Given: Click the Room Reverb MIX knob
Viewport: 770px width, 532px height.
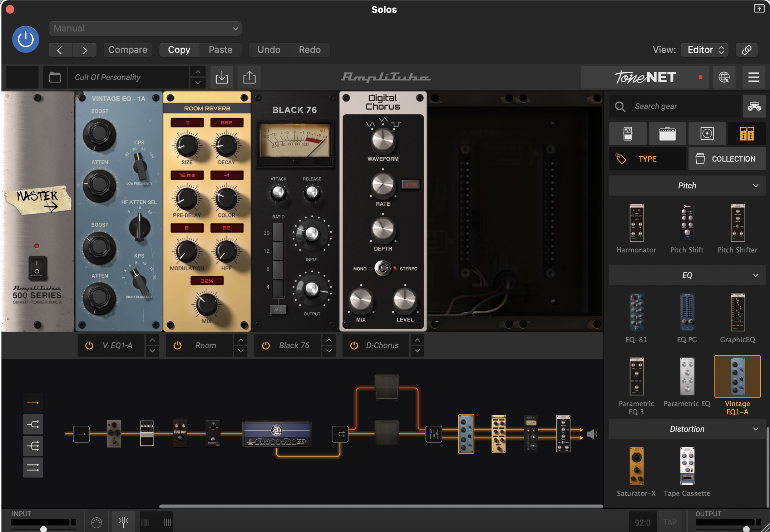Looking at the screenshot, I should pyautogui.click(x=206, y=304).
